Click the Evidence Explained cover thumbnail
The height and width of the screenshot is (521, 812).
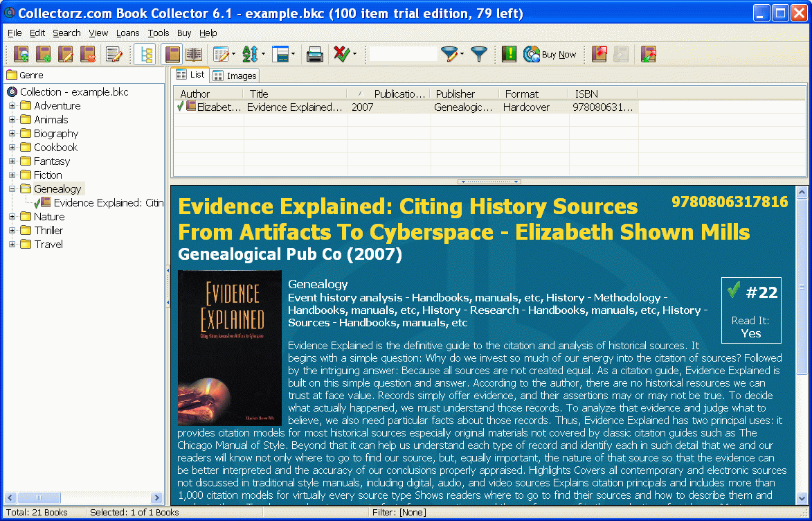point(229,348)
